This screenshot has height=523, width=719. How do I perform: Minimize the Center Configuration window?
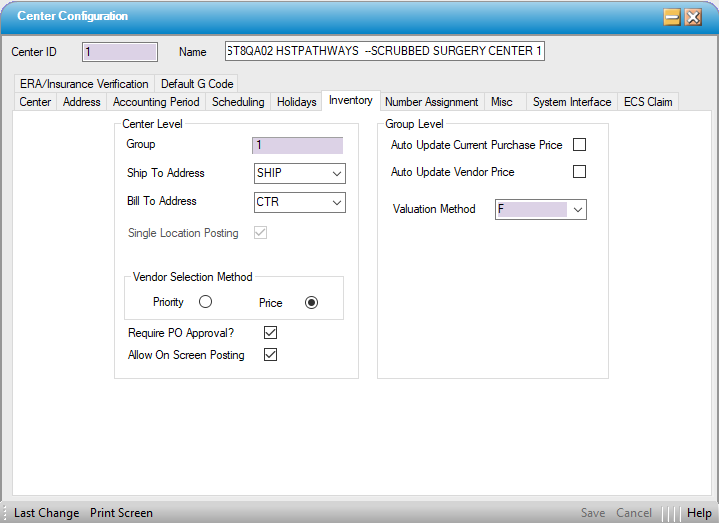(x=672, y=17)
